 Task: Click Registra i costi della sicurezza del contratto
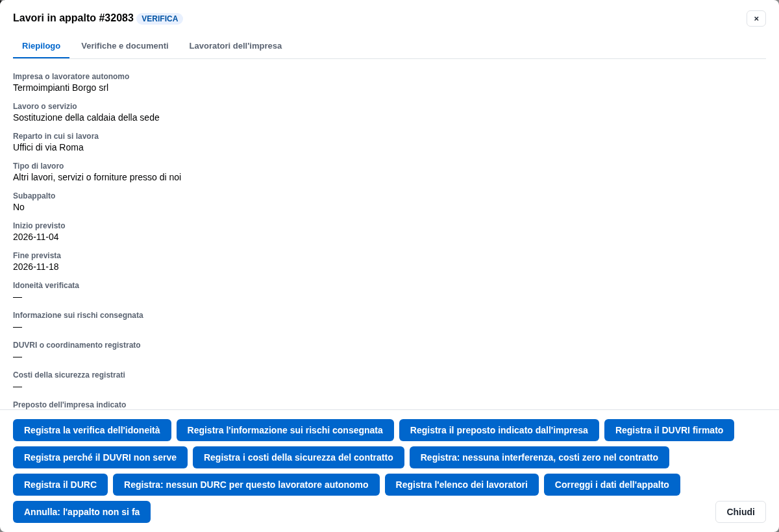(x=299, y=457)
